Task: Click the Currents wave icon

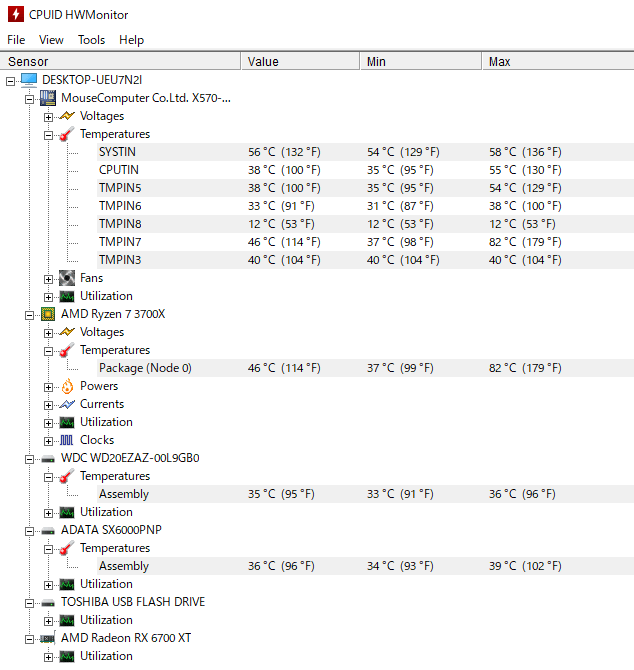Action: [x=67, y=404]
